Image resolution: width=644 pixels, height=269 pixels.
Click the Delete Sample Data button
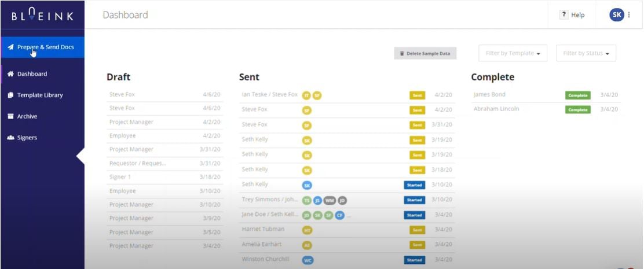click(x=425, y=53)
